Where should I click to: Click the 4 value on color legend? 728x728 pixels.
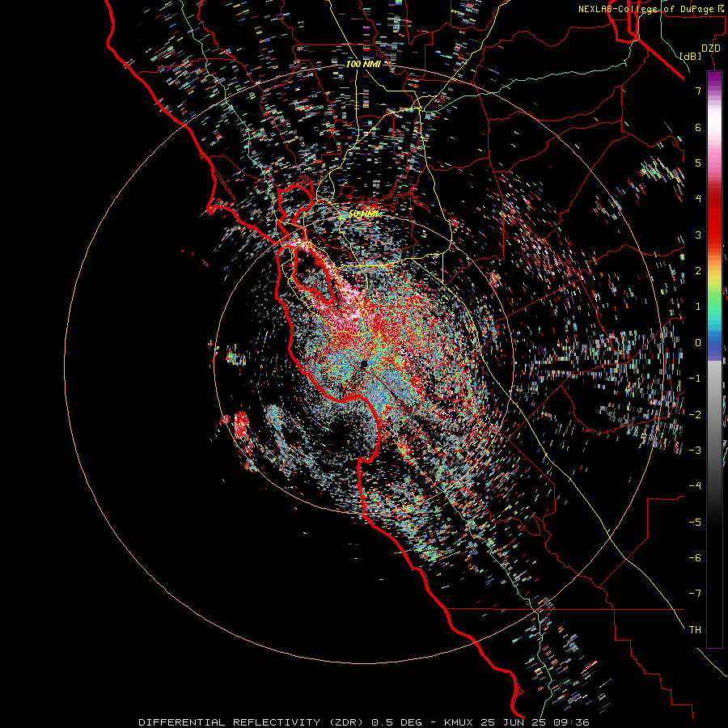698,199
